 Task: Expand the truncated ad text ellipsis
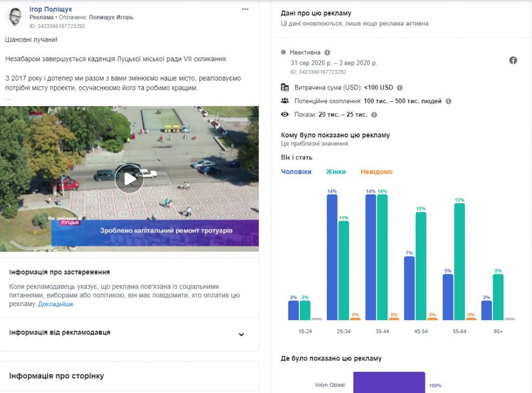(x=8, y=98)
